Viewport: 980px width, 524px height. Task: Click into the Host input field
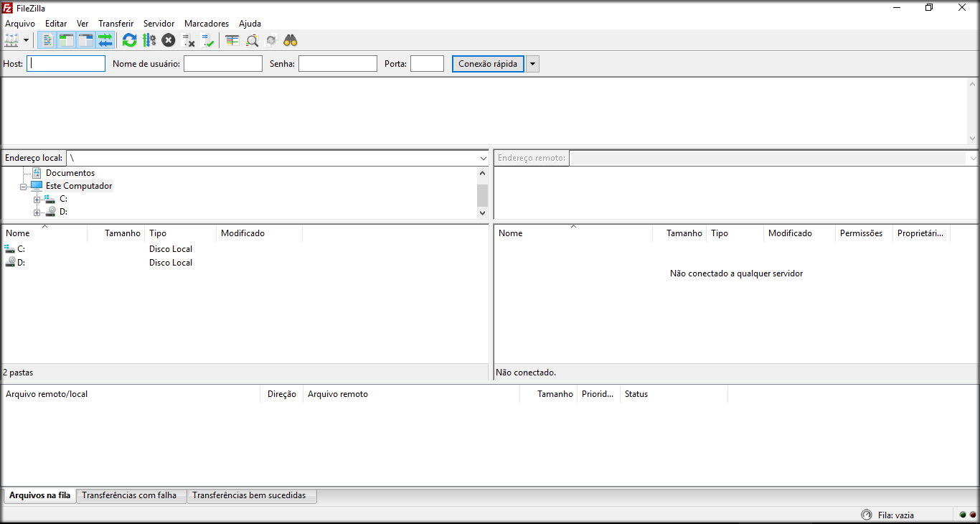[66, 64]
